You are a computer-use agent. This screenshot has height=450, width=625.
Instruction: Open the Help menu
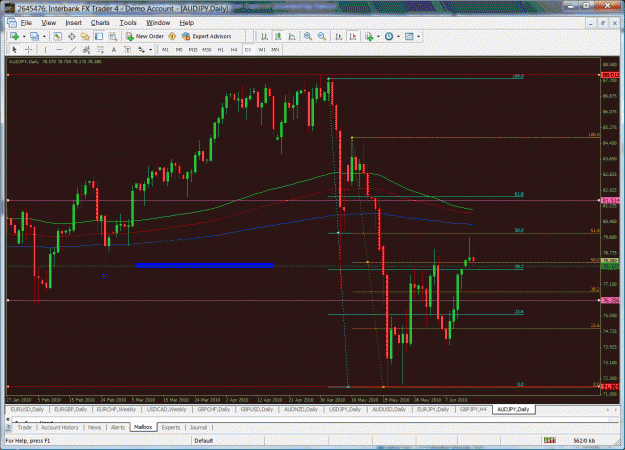[x=187, y=23]
